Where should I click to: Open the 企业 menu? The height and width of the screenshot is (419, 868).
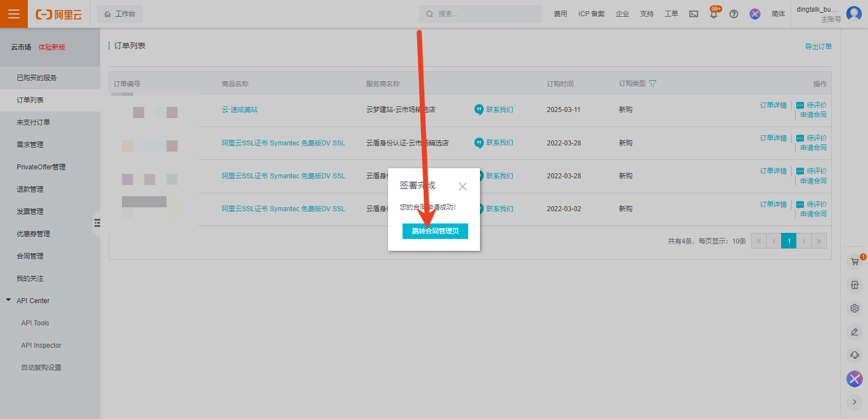point(622,14)
